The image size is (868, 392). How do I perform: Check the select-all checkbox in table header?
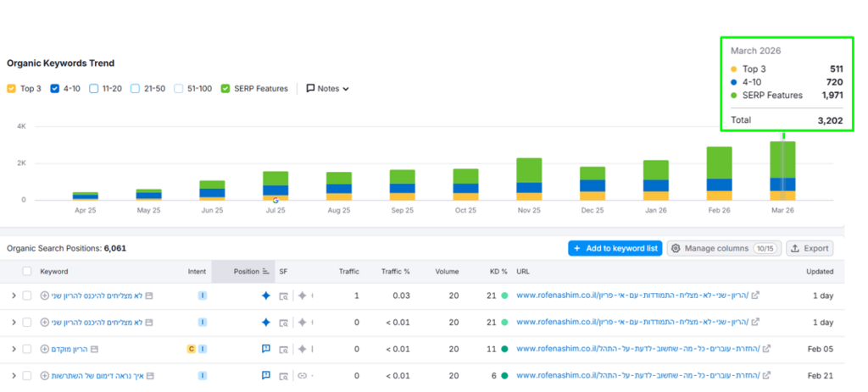(27, 272)
